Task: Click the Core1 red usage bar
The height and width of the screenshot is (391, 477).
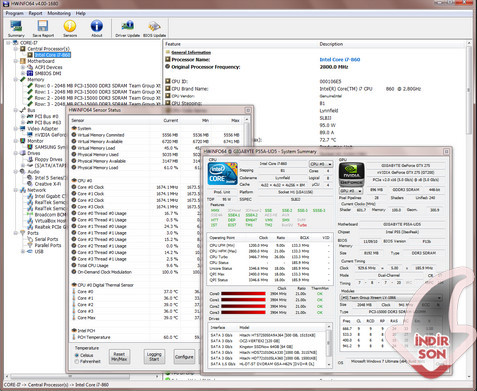Action: tap(243, 300)
